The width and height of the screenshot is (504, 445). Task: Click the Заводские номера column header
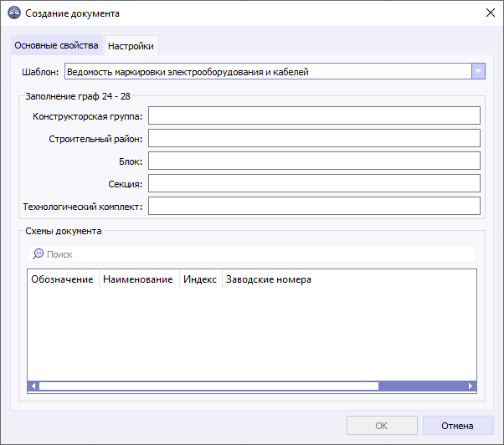[x=269, y=279]
